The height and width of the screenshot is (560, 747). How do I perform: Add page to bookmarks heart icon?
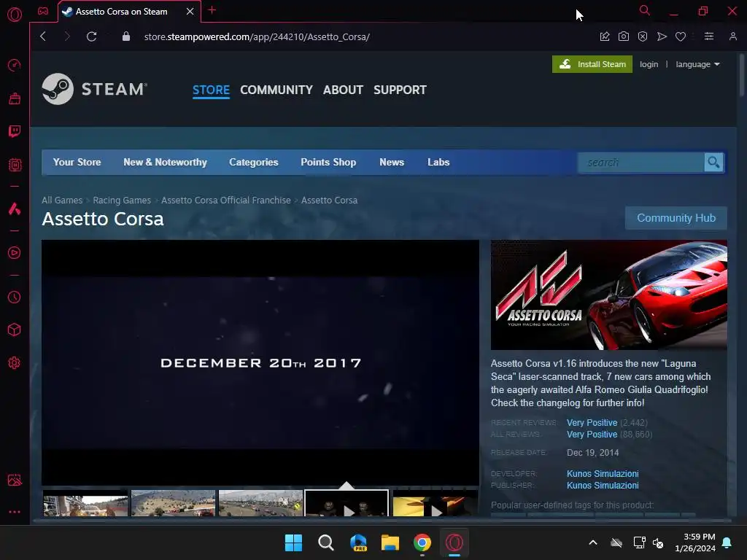click(x=681, y=36)
